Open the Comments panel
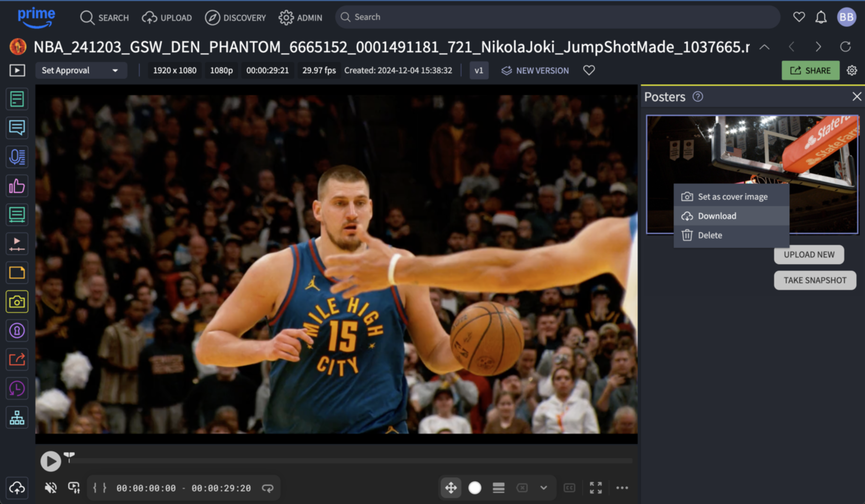Image resolution: width=865 pixels, height=504 pixels. click(x=17, y=128)
